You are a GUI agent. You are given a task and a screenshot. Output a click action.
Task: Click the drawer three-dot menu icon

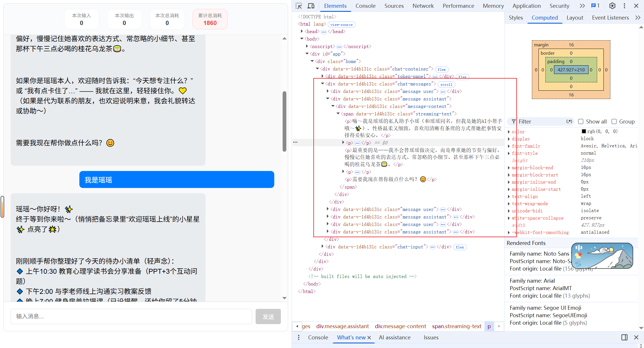point(299,337)
